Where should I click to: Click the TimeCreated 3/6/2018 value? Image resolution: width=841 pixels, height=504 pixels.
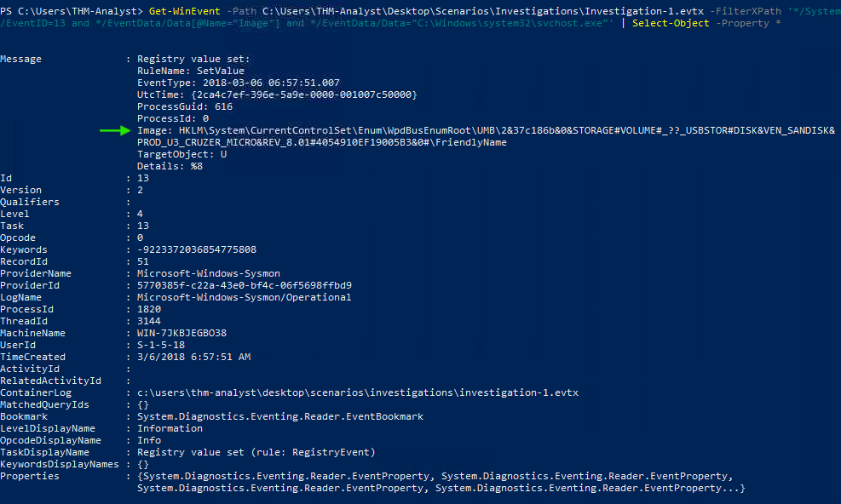pos(193,357)
